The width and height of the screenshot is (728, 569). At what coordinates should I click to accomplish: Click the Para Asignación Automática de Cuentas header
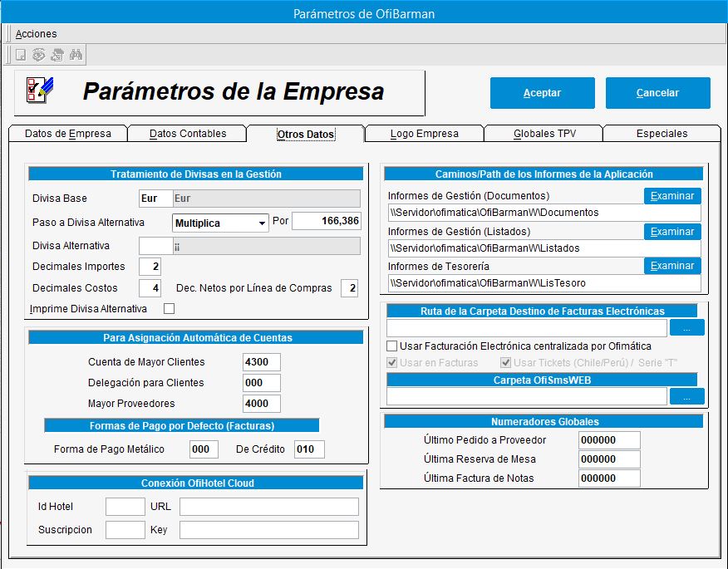pyautogui.click(x=198, y=338)
